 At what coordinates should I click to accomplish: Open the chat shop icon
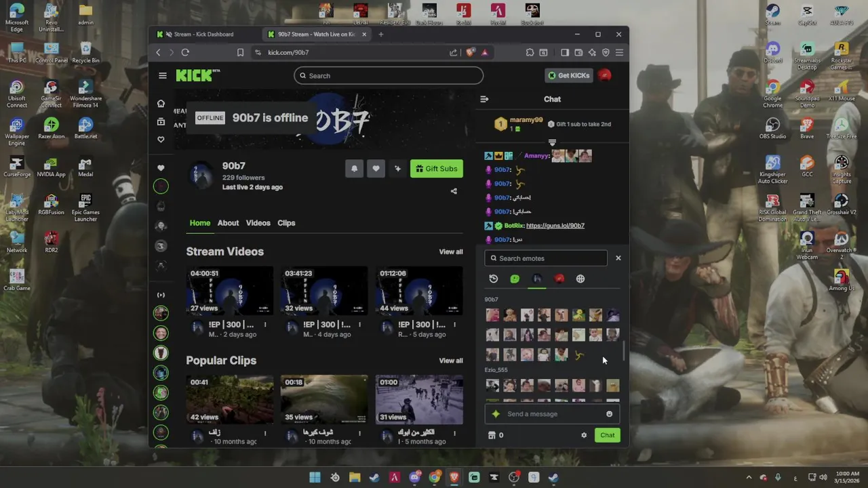[492, 435]
